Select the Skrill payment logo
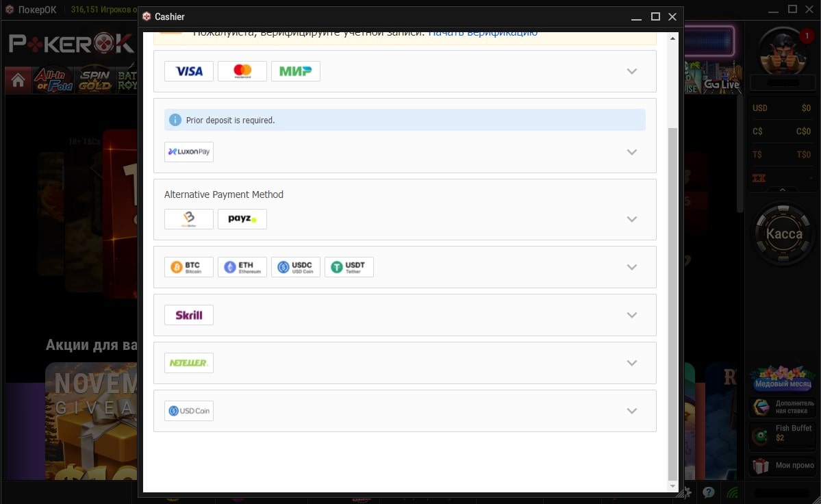 (x=188, y=315)
